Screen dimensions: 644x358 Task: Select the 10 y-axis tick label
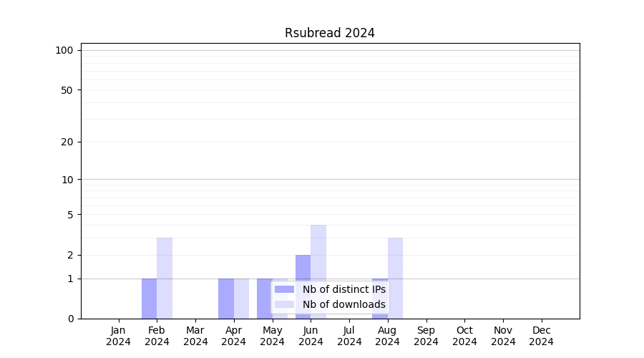point(67,180)
